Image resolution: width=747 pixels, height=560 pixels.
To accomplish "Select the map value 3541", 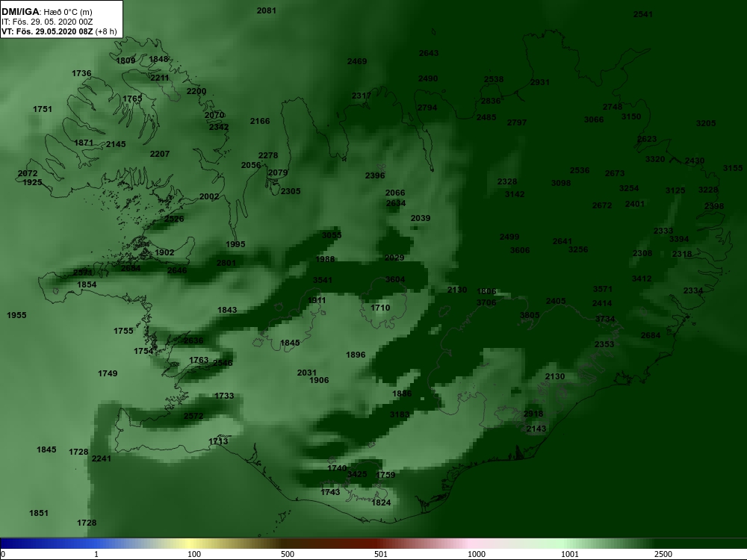I will 323,281.
